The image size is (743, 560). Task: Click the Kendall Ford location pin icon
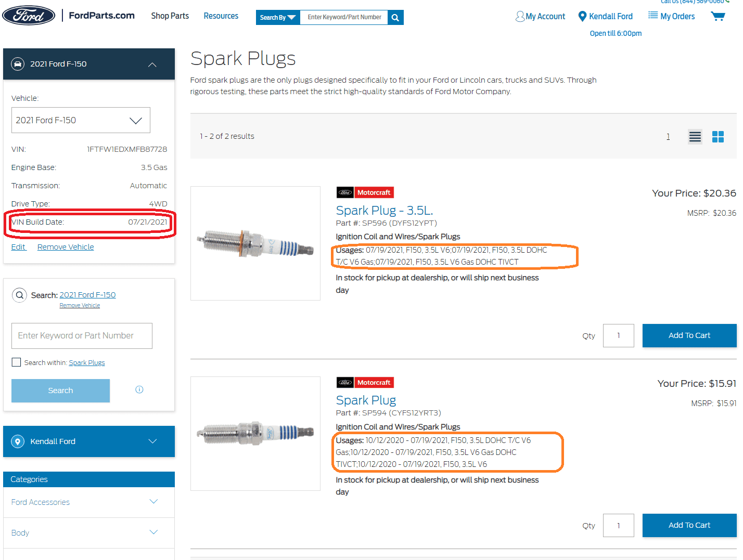point(582,17)
